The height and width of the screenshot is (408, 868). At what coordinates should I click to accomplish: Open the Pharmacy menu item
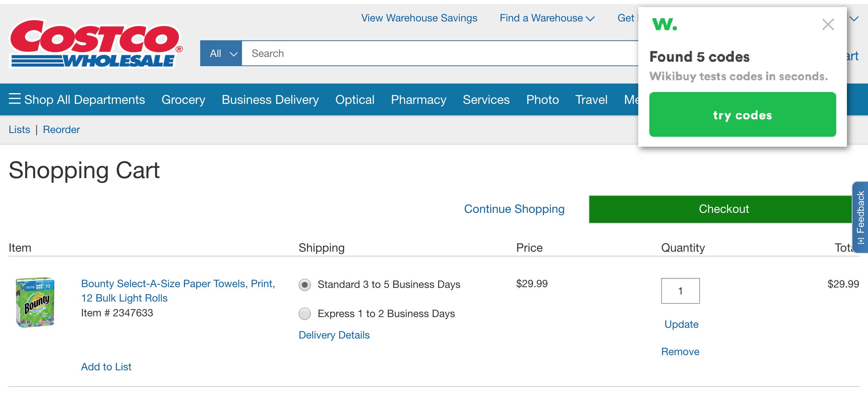[x=418, y=99]
